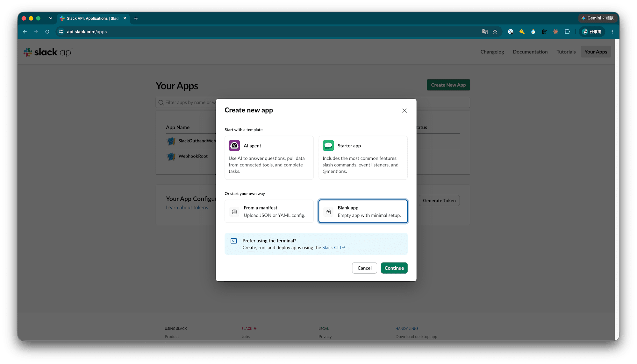
Task: Go forward in browser history
Action: coord(36,31)
